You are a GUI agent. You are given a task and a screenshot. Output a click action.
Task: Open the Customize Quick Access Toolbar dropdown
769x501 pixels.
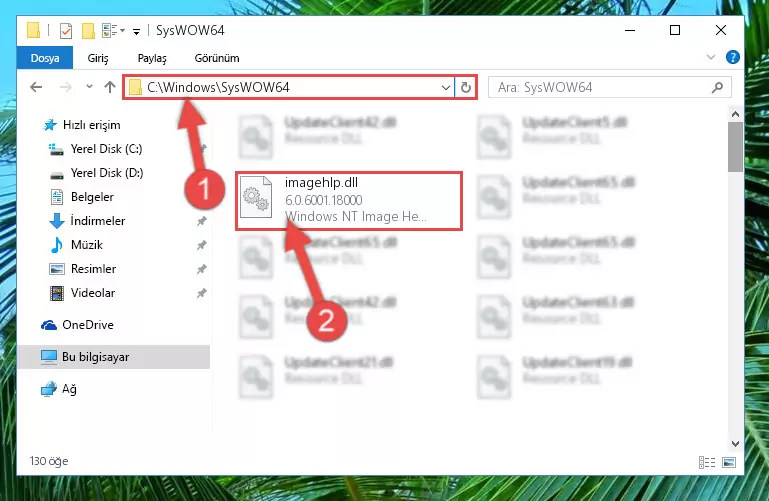136,31
